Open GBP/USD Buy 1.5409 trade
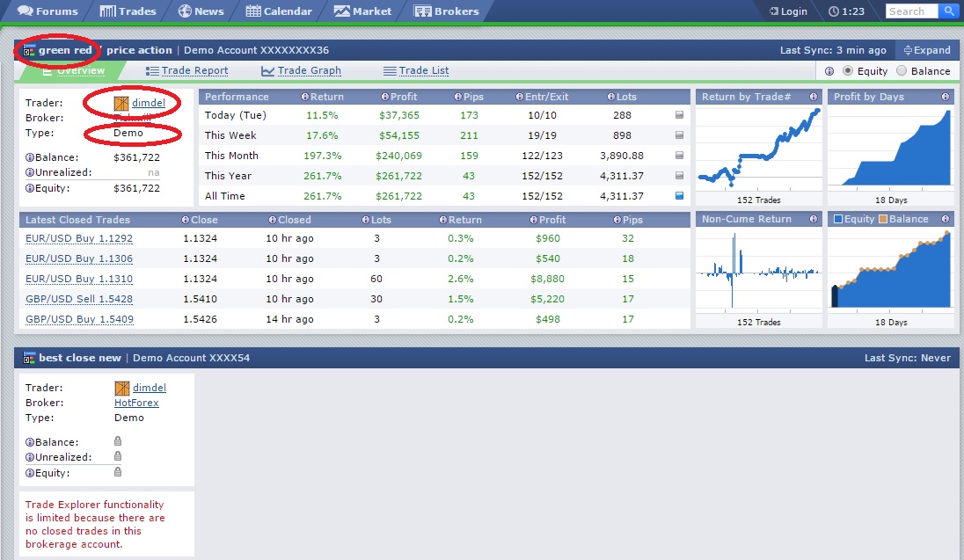 point(79,320)
